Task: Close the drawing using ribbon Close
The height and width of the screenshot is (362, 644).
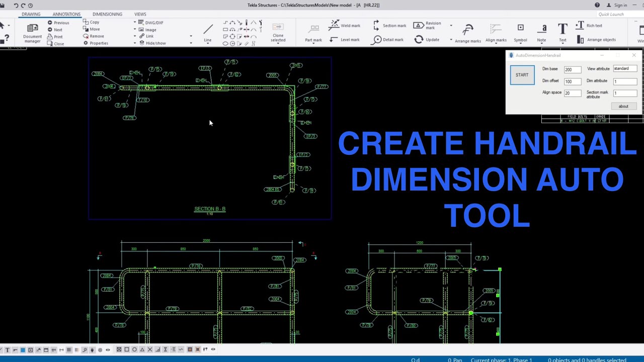Action: [x=55, y=44]
